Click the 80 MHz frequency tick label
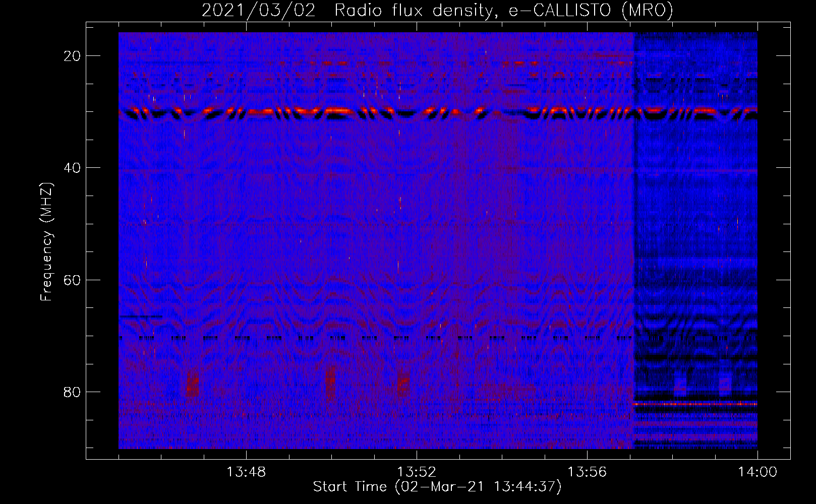 click(x=73, y=392)
